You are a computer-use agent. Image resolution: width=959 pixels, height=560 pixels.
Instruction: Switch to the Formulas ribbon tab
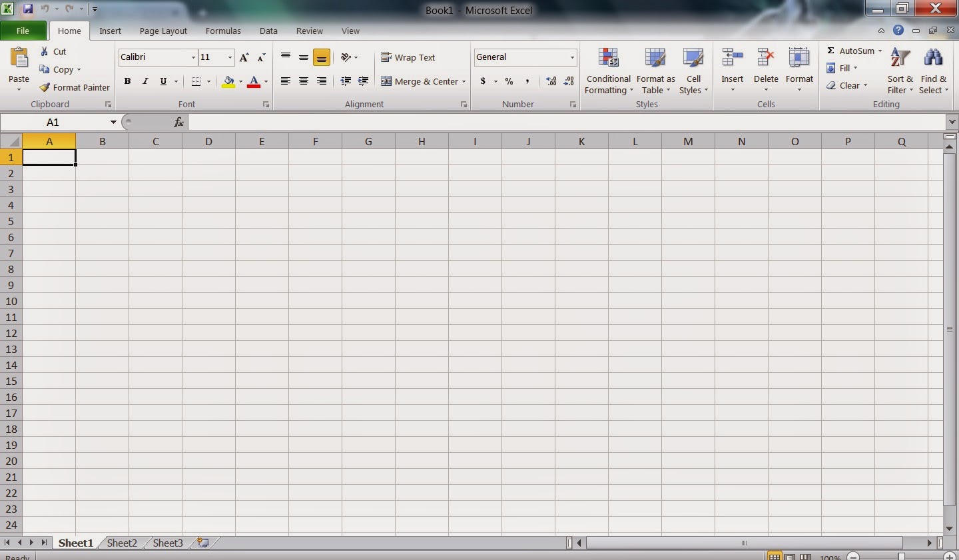pyautogui.click(x=223, y=31)
